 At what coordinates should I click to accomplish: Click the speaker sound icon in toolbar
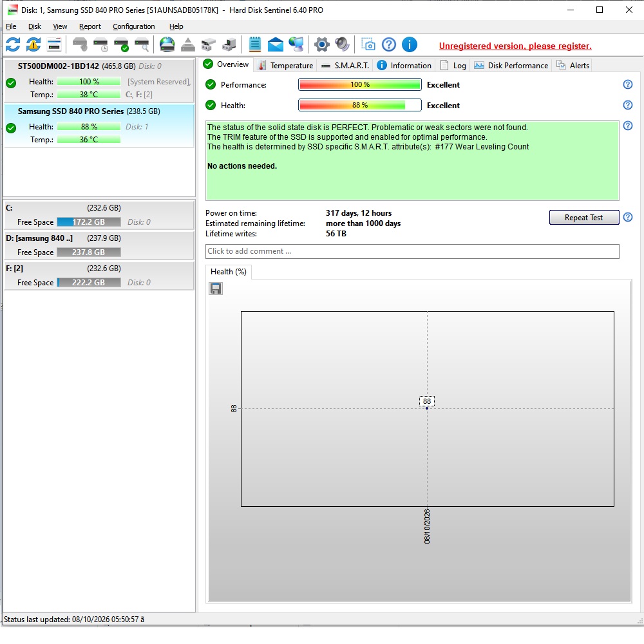(342, 44)
